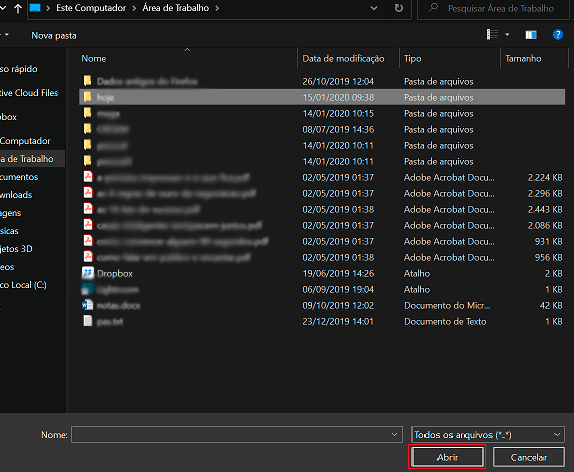The image size is (574, 472).
Task: Open the help question mark icon
Action: (x=558, y=35)
